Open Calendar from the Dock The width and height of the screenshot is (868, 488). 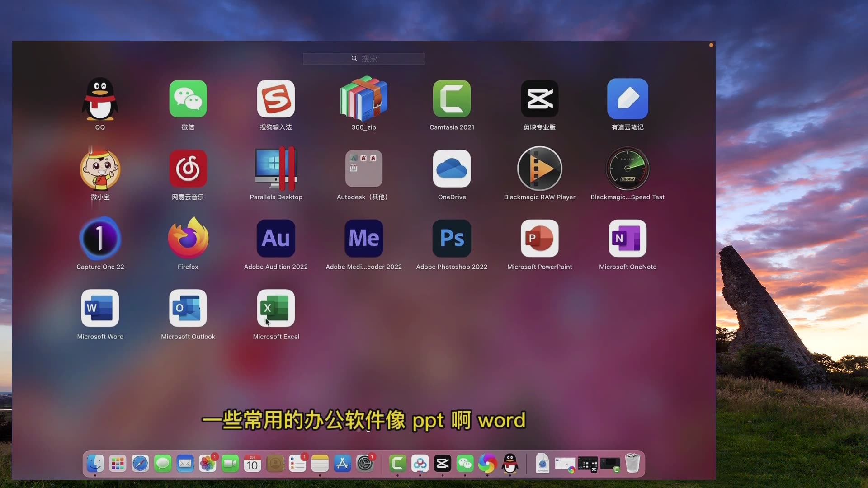click(x=252, y=464)
